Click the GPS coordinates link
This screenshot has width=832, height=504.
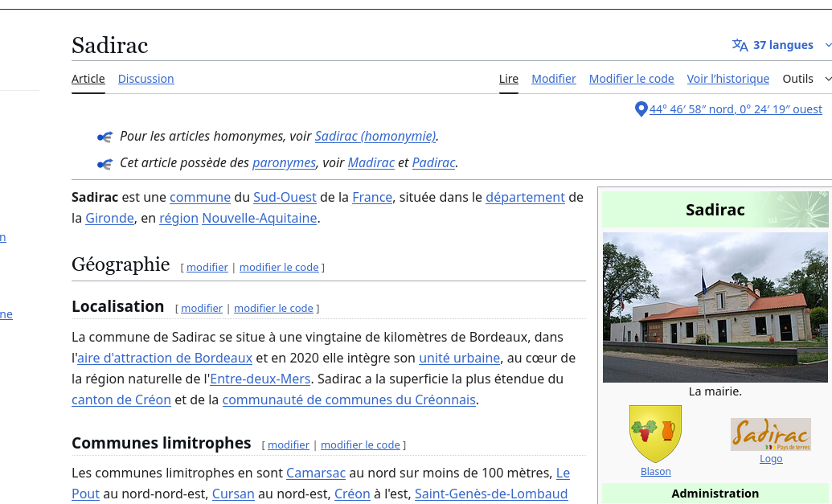point(736,109)
